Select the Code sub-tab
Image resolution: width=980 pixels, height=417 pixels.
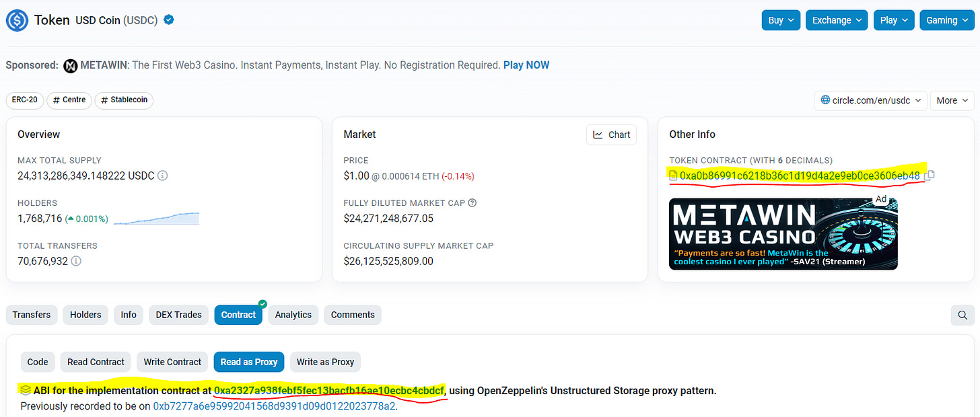pos(38,362)
